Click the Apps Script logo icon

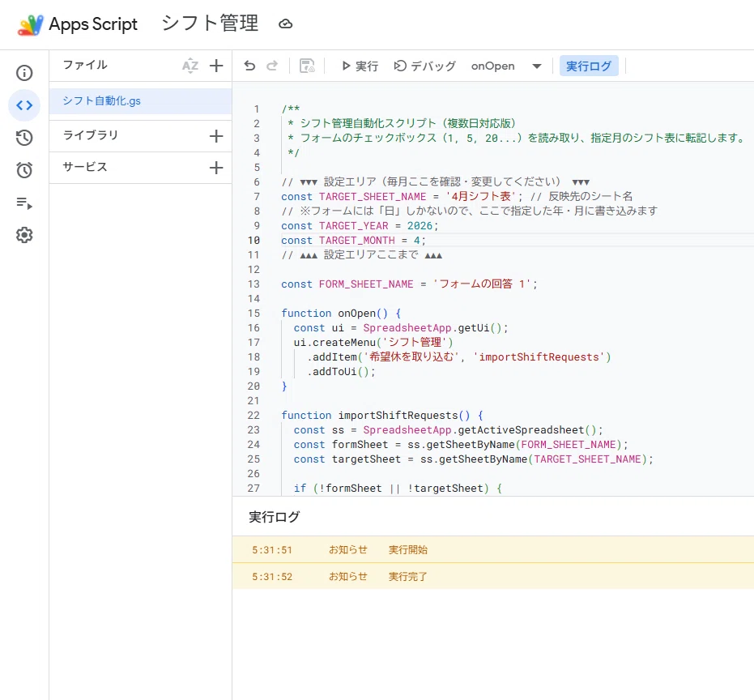tap(30, 24)
